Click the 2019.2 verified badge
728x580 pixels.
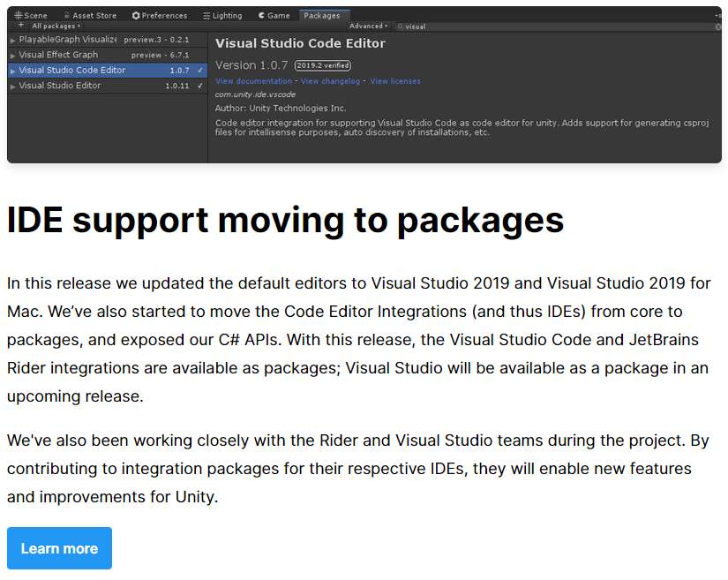(x=323, y=66)
